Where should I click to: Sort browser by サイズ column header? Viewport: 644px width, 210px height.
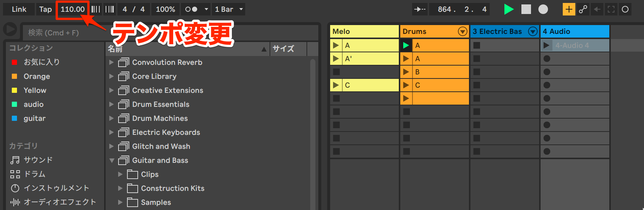(288, 49)
